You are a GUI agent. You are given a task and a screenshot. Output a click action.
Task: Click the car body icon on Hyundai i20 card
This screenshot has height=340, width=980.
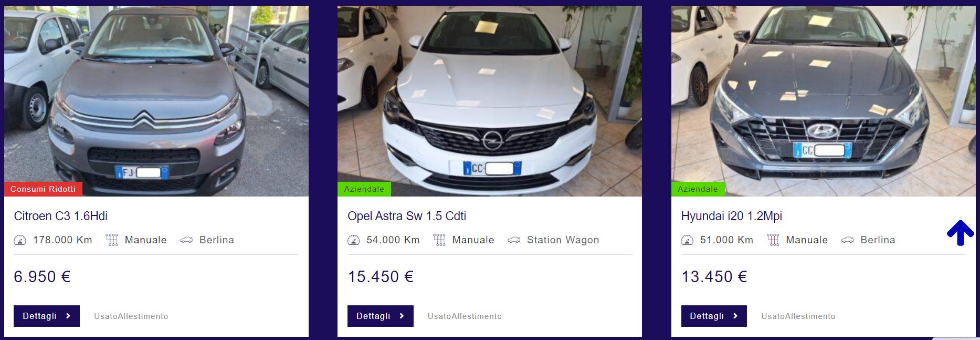[847, 240]
